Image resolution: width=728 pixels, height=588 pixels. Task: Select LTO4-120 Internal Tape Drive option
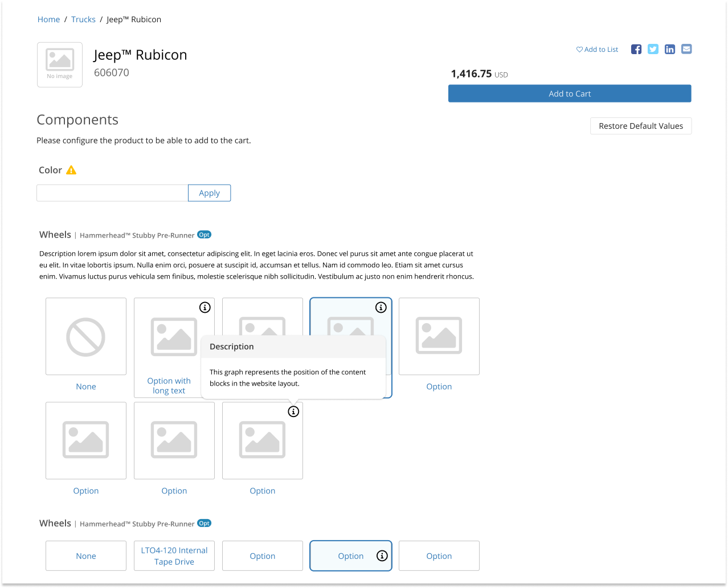coord(174,556)
